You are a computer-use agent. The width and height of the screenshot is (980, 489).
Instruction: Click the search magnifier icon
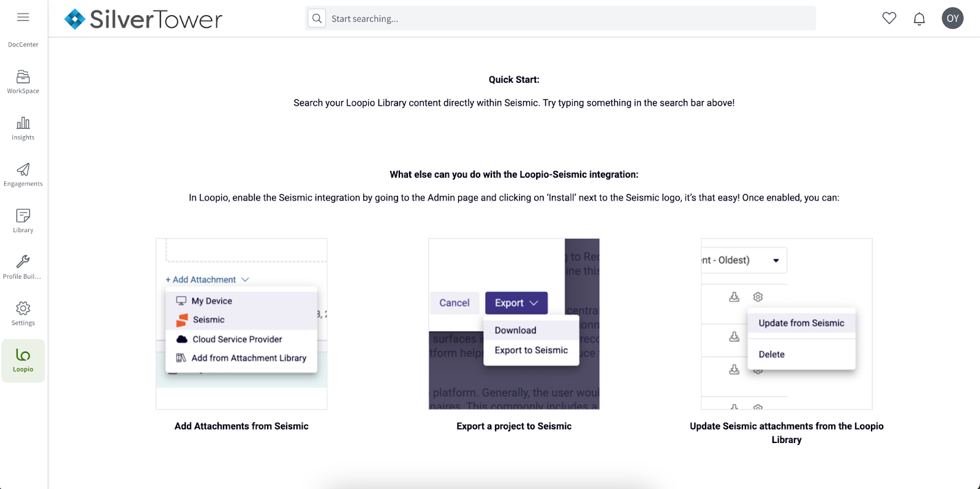(317, 18)
